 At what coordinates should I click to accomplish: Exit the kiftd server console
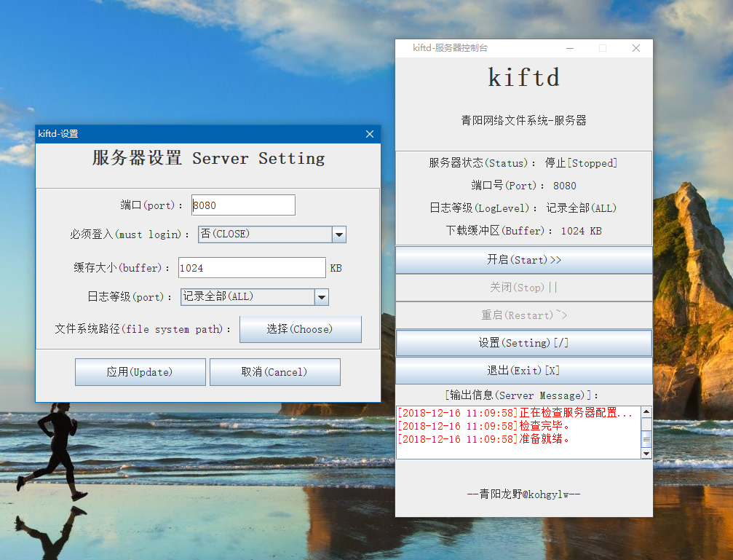[x=524, y=371]
